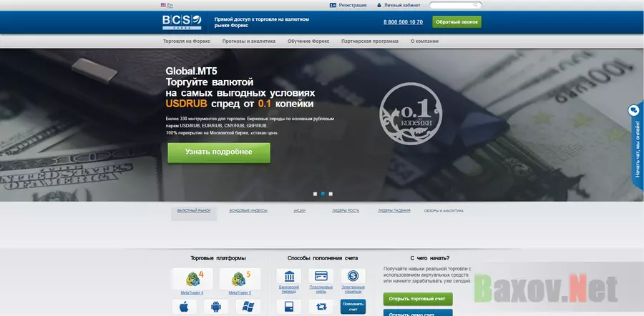This screenshot has width=644, height=316.
Task: Open the Личный кабинет link
Action: coord(402,5)
